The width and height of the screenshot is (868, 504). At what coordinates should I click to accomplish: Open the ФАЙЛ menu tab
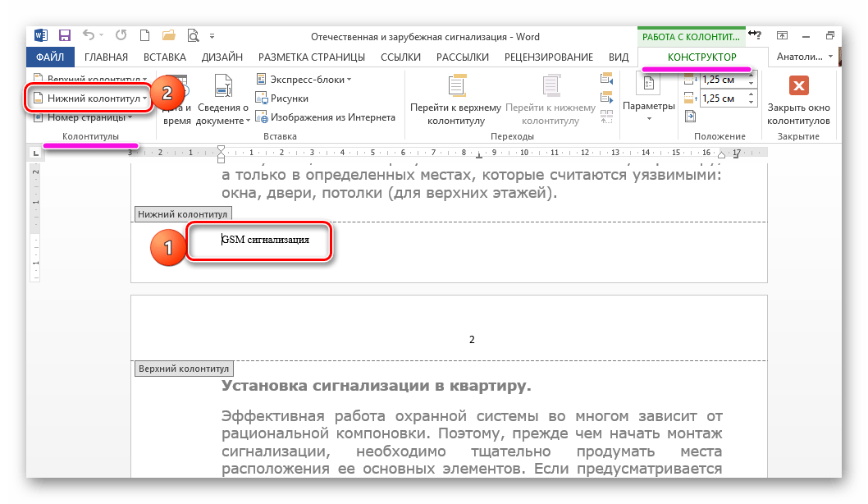coord(50,57)
